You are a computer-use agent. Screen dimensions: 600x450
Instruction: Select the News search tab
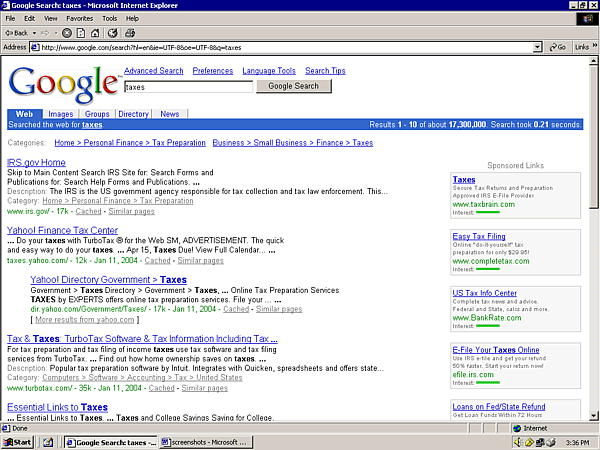tap(170, 114)
